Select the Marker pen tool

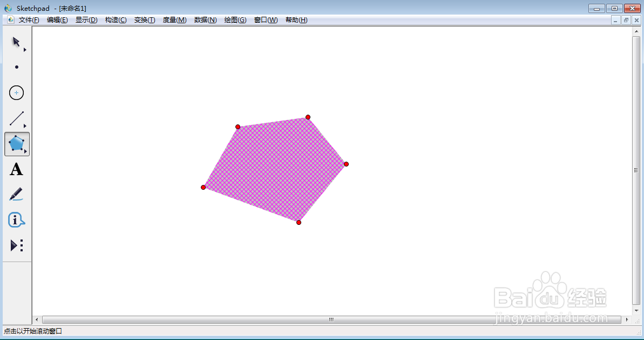(x=16, y=195)
